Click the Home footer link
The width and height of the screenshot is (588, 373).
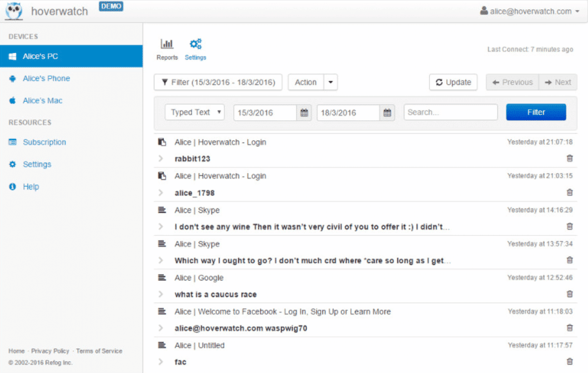(x=16, y=351)
